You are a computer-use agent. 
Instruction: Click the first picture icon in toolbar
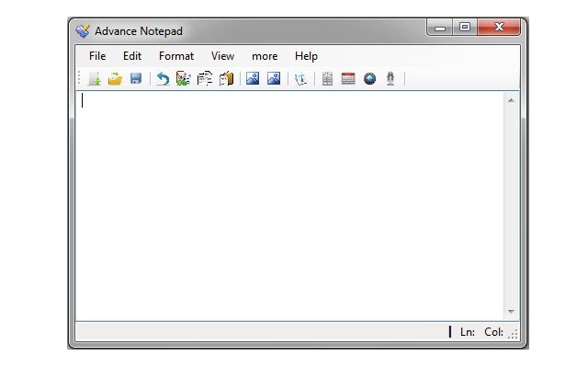tap(253, 79)
